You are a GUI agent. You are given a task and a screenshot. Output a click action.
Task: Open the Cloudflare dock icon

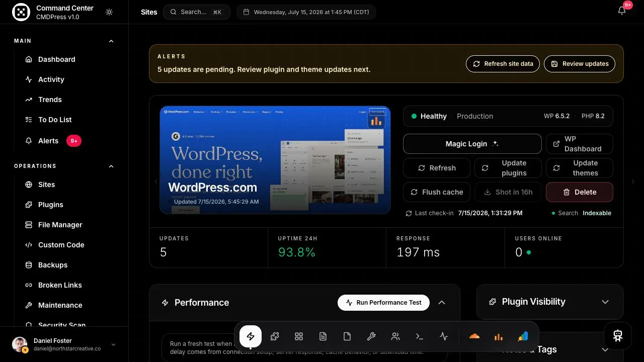474,336
